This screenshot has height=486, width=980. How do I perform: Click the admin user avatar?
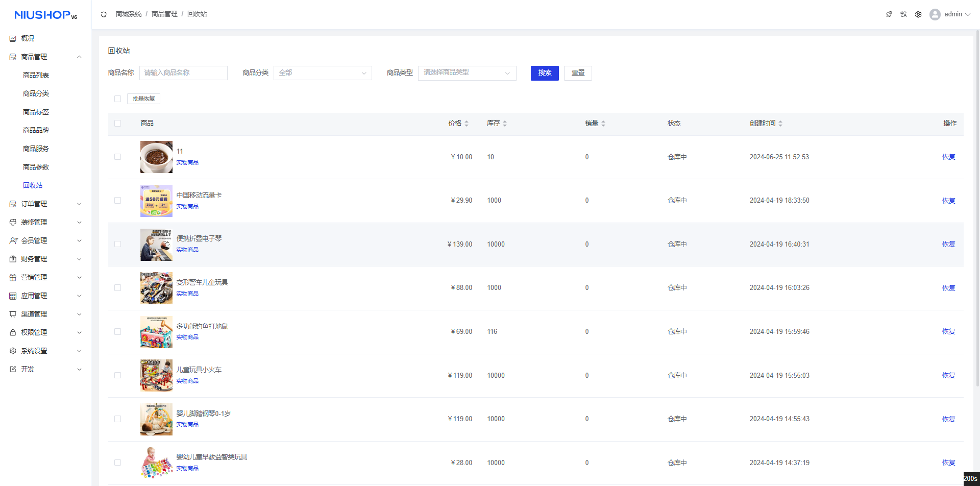(935, 14)
